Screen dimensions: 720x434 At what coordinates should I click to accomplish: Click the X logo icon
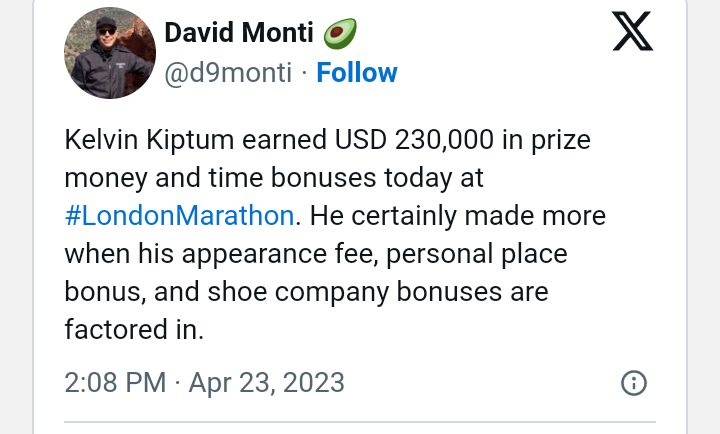point(632,33)
